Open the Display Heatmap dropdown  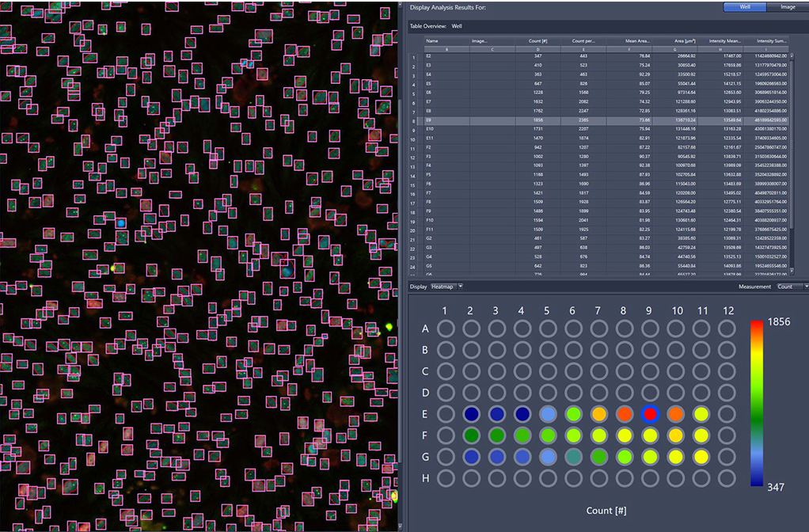tap(446, 287)
